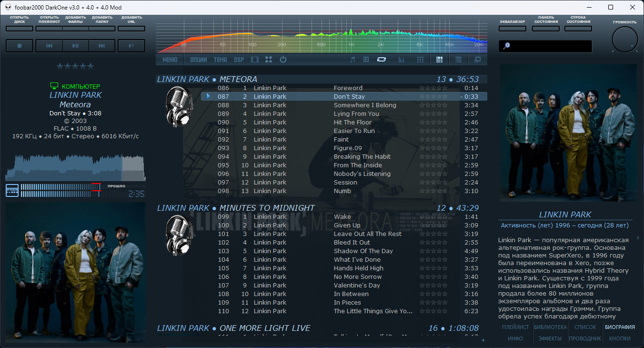Stop playback with the stop button
Screen dimensions: 644x348
tap(20, 46)
